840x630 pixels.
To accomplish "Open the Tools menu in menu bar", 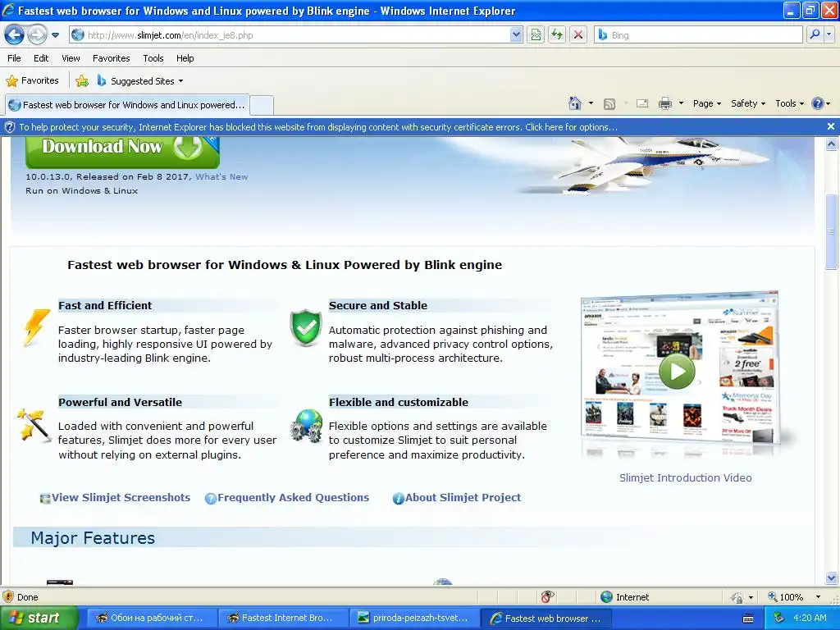I will 153,58.
